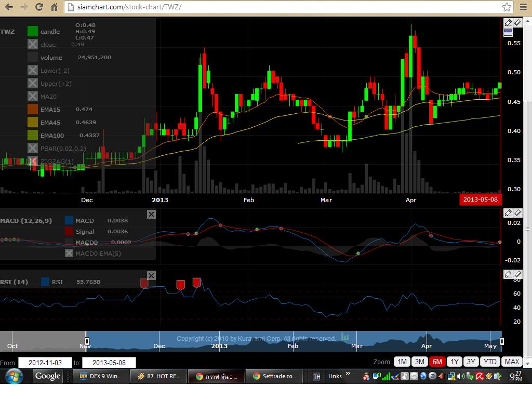532x399 pixels.
Task: Select the eraser tool on price chart
Action: tap(517, 23)
